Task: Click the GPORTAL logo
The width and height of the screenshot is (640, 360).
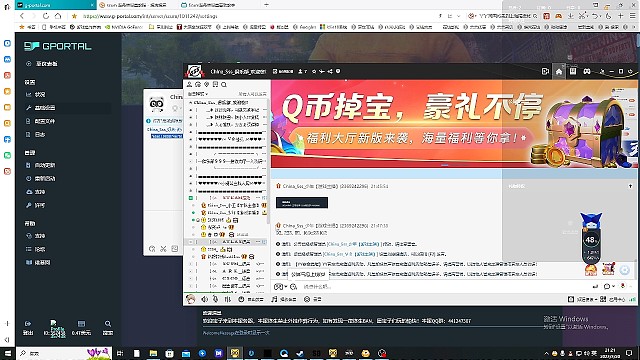Action: click(58, 46)
